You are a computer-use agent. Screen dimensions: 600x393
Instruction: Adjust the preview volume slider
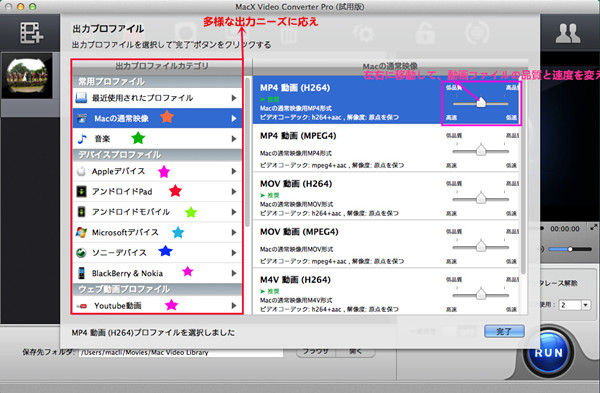click(570, 249)
